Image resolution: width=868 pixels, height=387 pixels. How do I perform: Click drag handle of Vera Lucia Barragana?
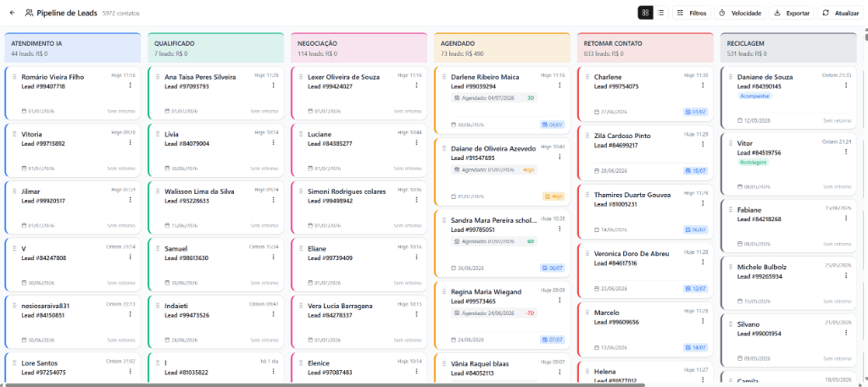[301, 306]
